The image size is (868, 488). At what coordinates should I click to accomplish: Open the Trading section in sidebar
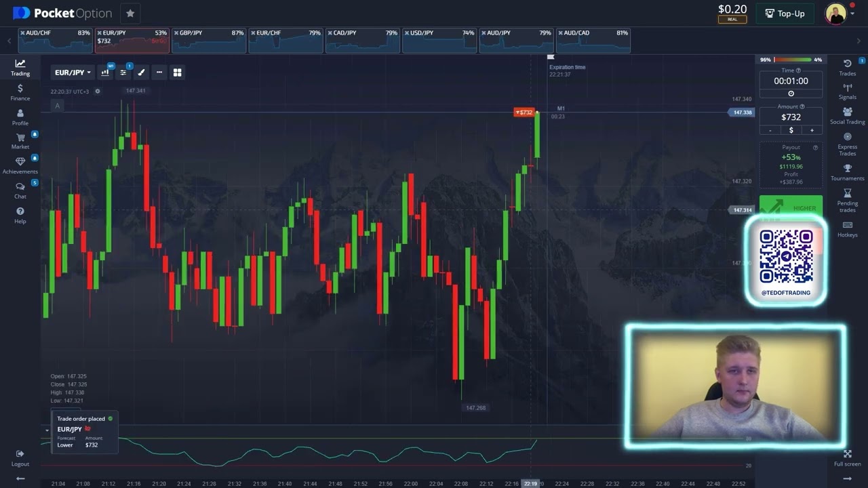click(20, 67)
